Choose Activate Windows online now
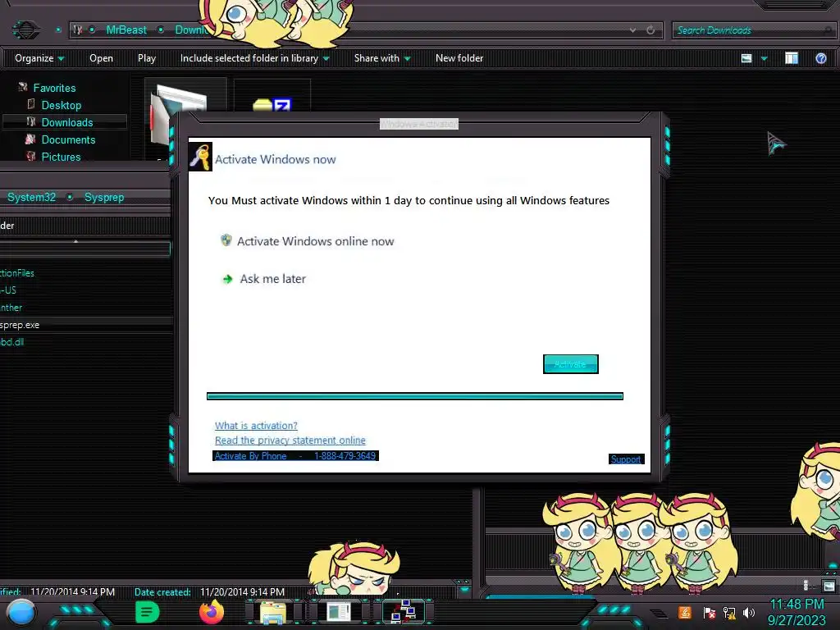Image resolution: width=840 pixels, height=630 pixels. pyautogui.click(x=316, y=241)
